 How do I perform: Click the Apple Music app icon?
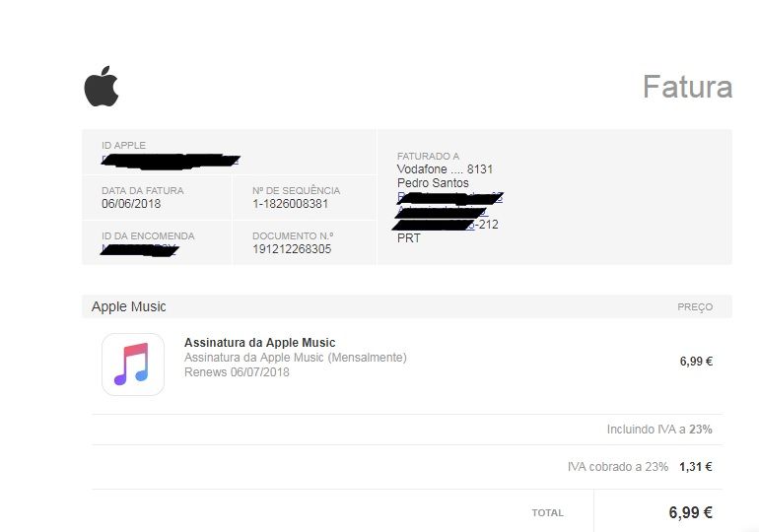pyautogui.click(x=133, y=365)
